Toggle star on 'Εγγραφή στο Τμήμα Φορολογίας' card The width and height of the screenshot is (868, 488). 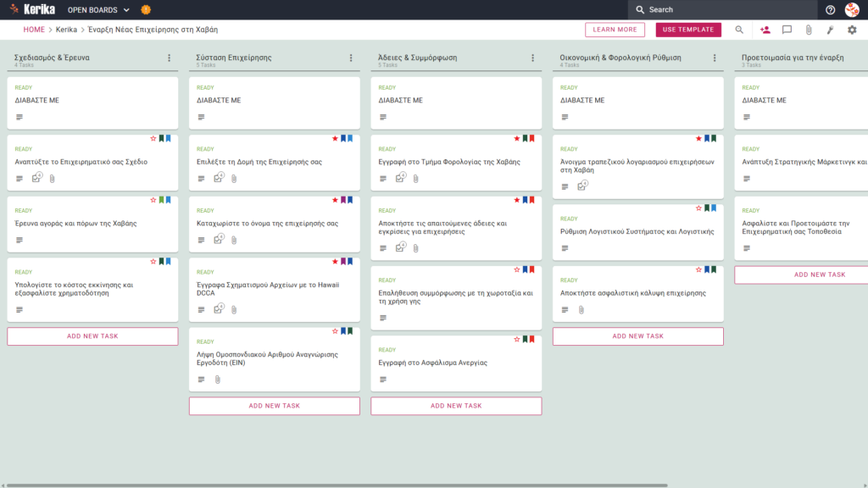517,138
